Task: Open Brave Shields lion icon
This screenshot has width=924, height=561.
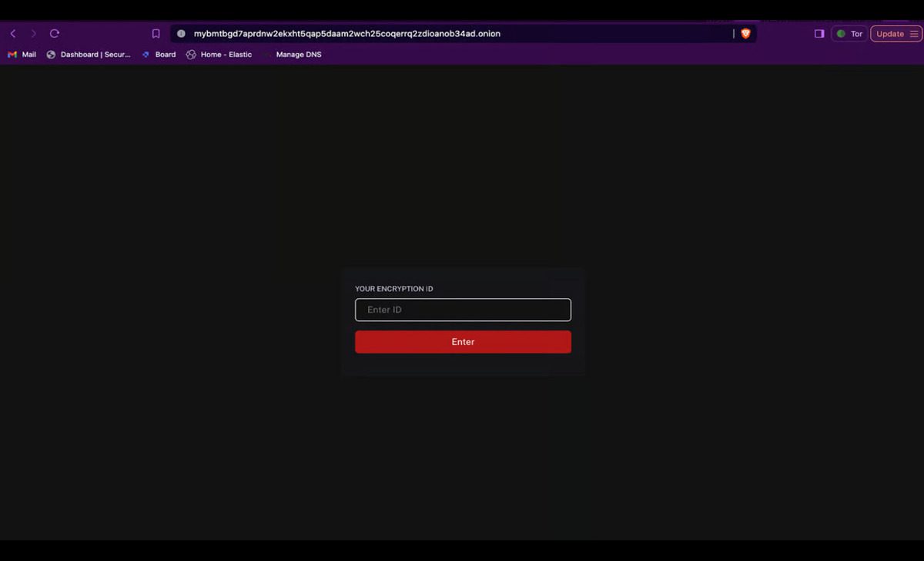Action: click(x=745, y=34)
